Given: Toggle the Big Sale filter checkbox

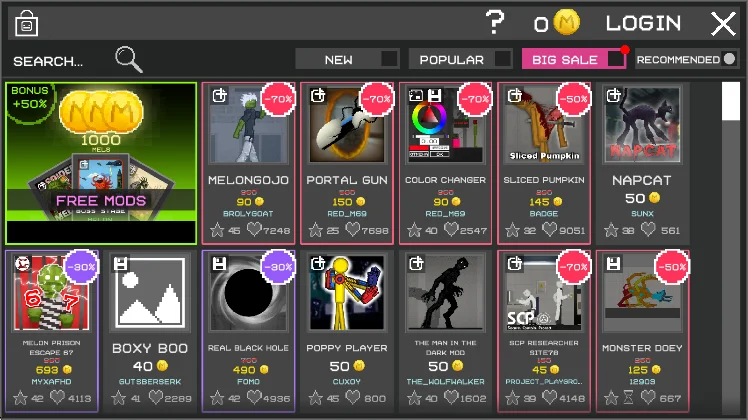Looking at the screenshot, I should tap(615, 59).
